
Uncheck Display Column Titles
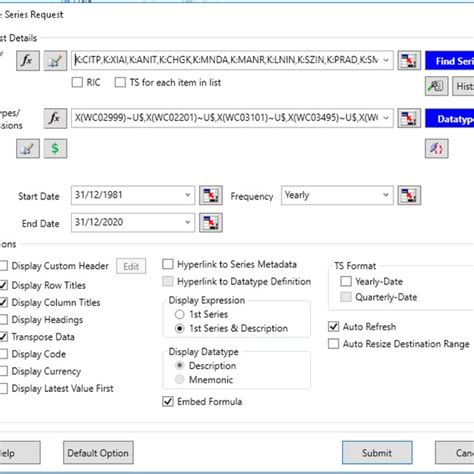[x=3, y=302]
